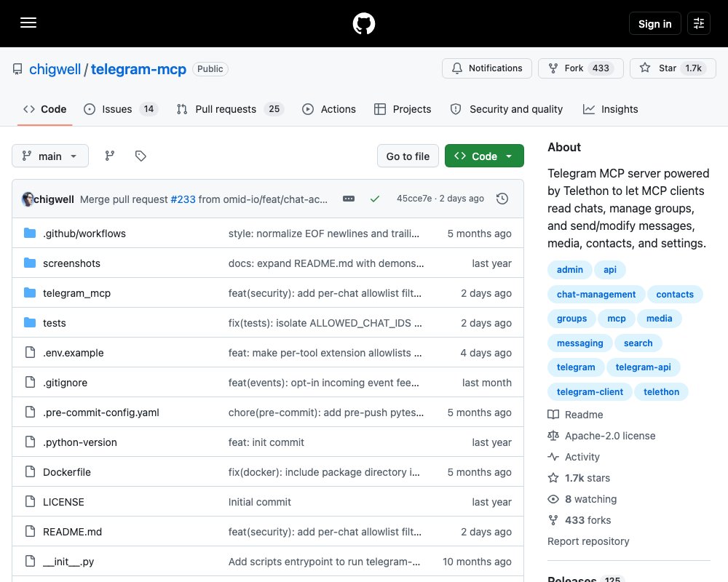Open the Pull requests tab
Image resolution: width=728 pixels, height=582 pixels.
point(230,109)
